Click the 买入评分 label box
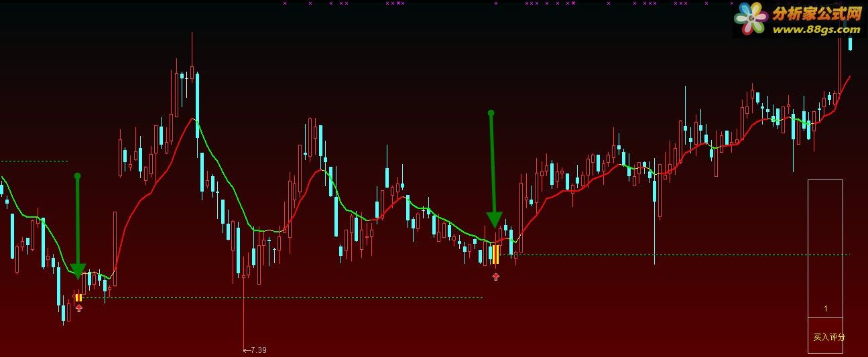 click(825, 337)
